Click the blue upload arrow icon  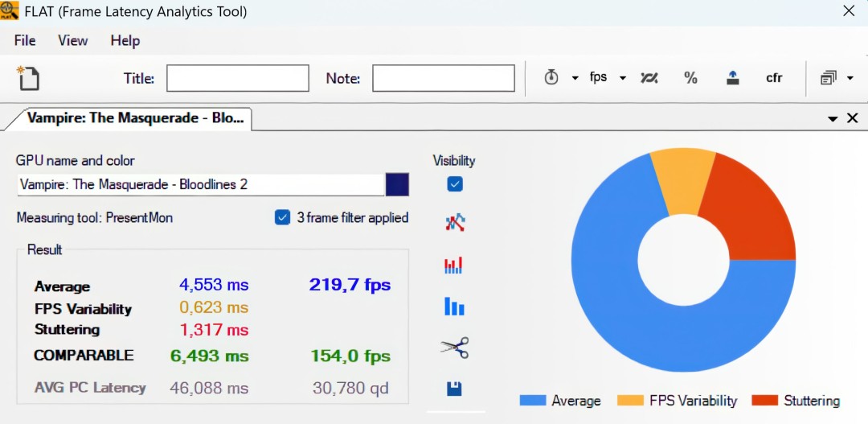(x=732, y=78)
